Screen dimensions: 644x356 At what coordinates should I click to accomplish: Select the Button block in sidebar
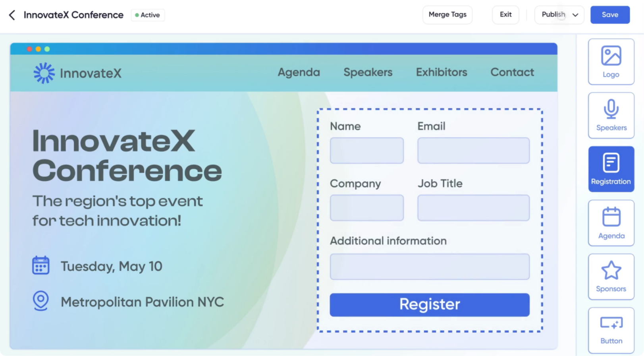pyautogui.click(x=611, y=330)
